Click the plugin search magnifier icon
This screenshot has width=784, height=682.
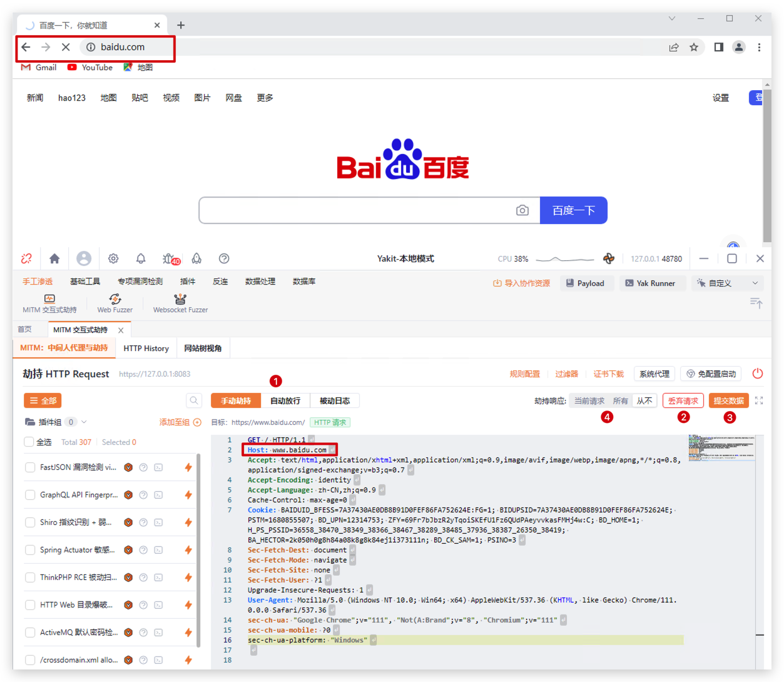tap(194, 400)
